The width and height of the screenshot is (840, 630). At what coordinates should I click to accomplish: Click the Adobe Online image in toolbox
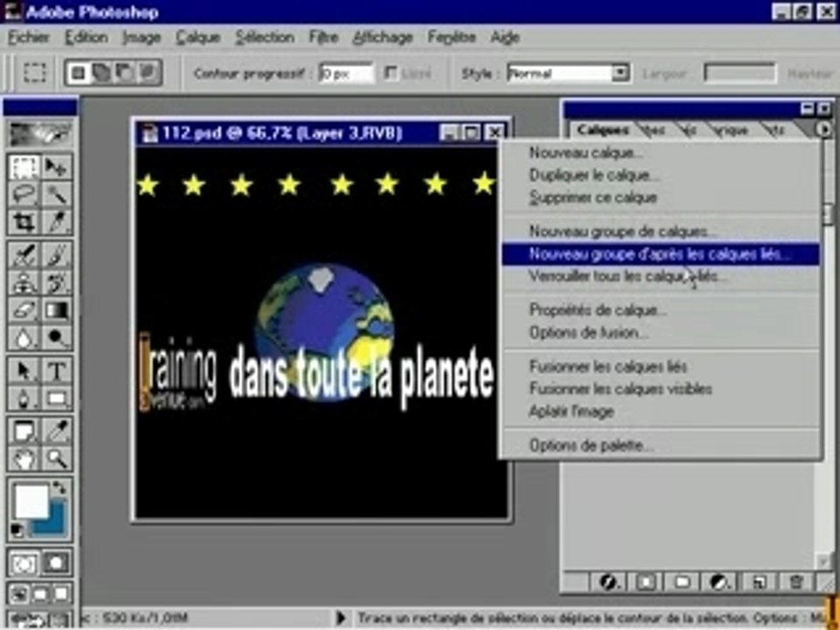coord(40,134)
